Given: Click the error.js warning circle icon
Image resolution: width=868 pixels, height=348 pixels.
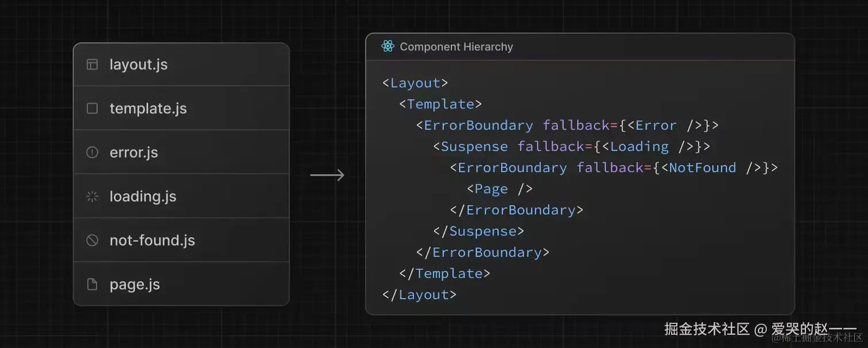Looking at the screenshot, I should (x=92, y=152).
